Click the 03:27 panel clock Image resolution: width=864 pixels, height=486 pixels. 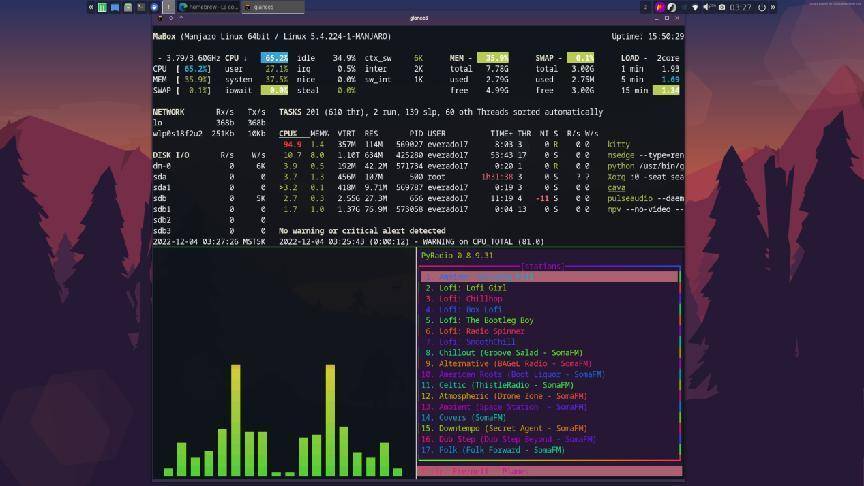(740, 7)
